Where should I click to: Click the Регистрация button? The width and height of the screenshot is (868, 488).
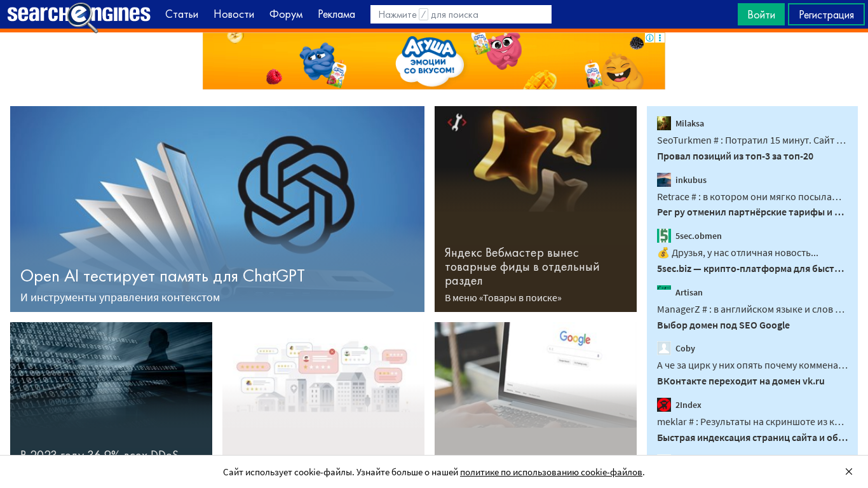(826, 14)
